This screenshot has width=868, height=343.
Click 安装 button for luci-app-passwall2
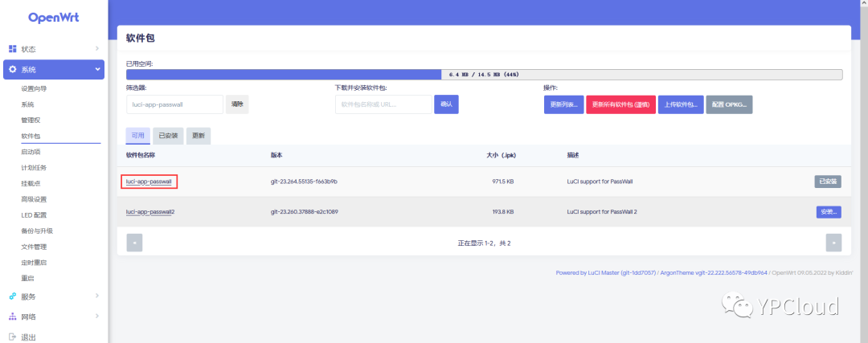tap(829, 212)
